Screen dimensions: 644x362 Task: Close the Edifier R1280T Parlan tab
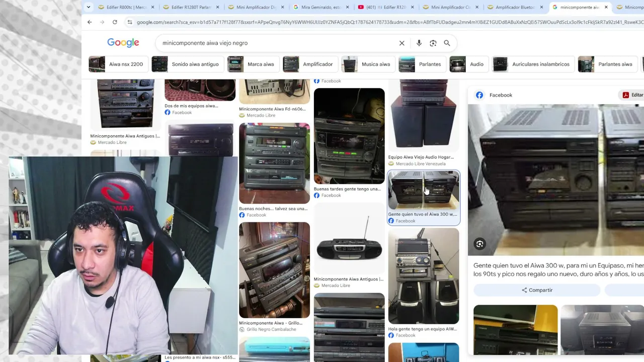(x=218, y=7)
